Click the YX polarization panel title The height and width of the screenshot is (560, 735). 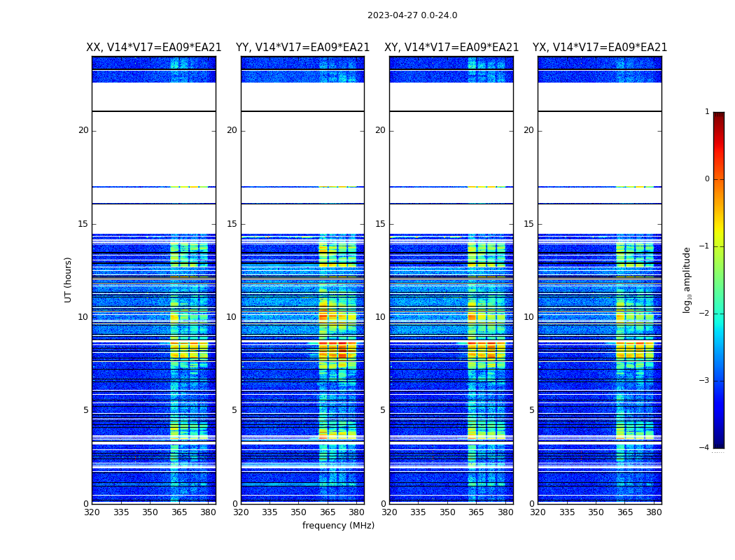pos(600,48)
